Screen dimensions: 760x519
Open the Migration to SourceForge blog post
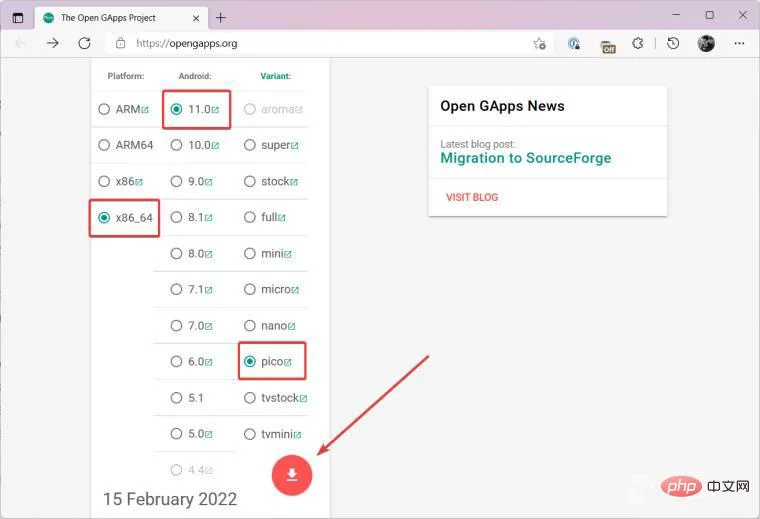(526, 158)
